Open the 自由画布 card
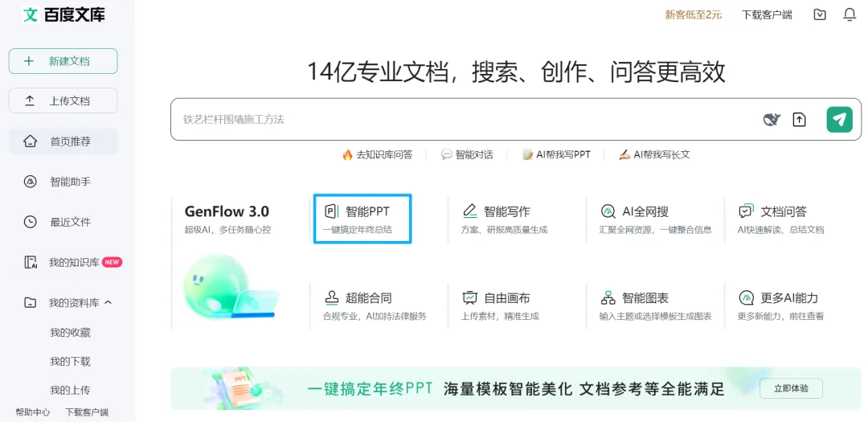 click(x=500, y=305)
